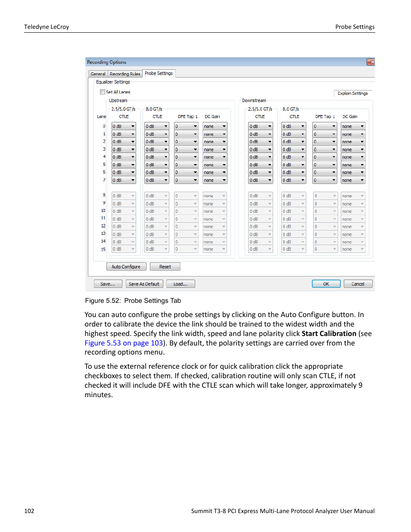Viewport: 411px width, 532px height.
Task: Click the Load... button
Action: 180,284
